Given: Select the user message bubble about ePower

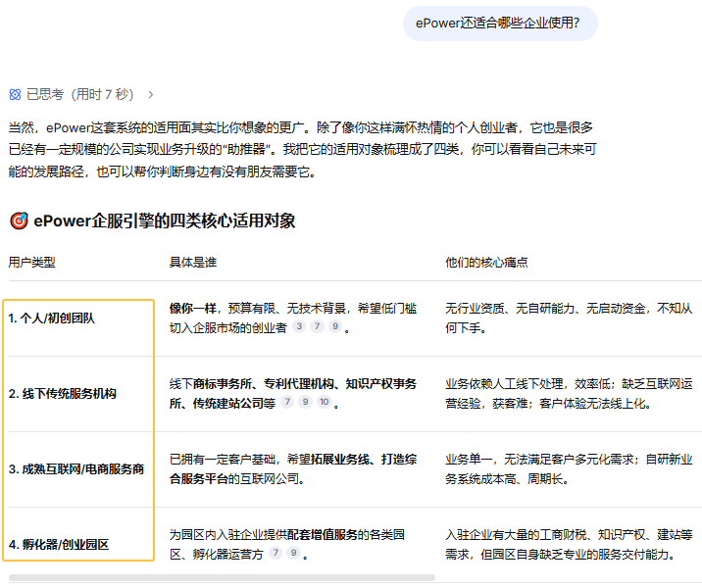Looking at the screenshot, I should [499, 23].
